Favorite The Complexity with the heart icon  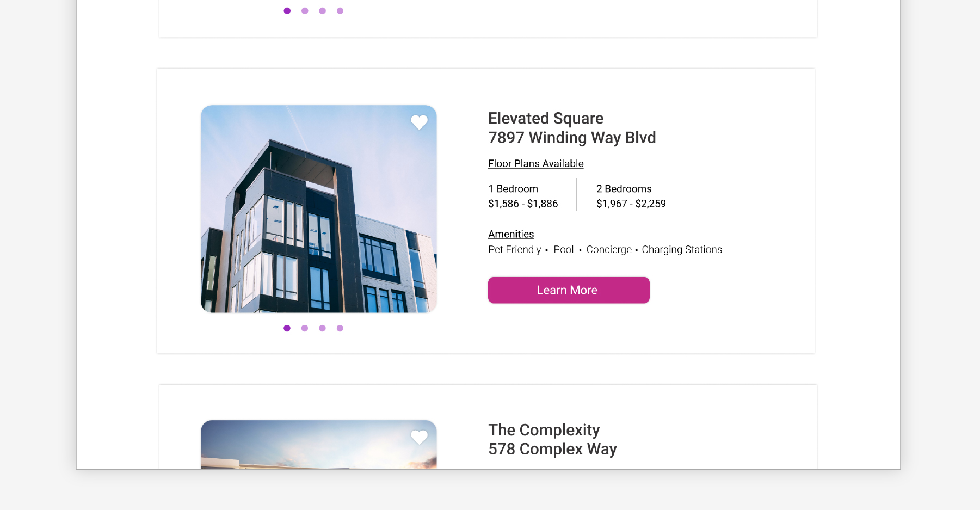419,437
